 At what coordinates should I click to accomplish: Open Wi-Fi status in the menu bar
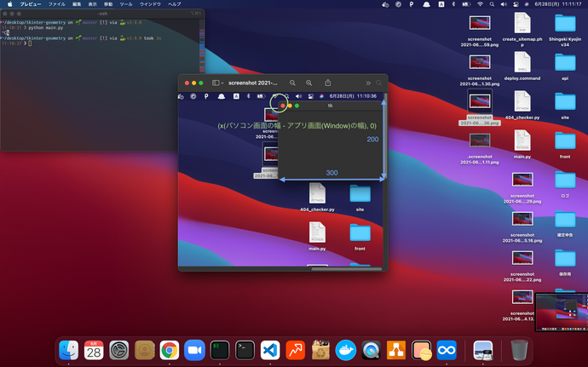click(x=480, y=4)
